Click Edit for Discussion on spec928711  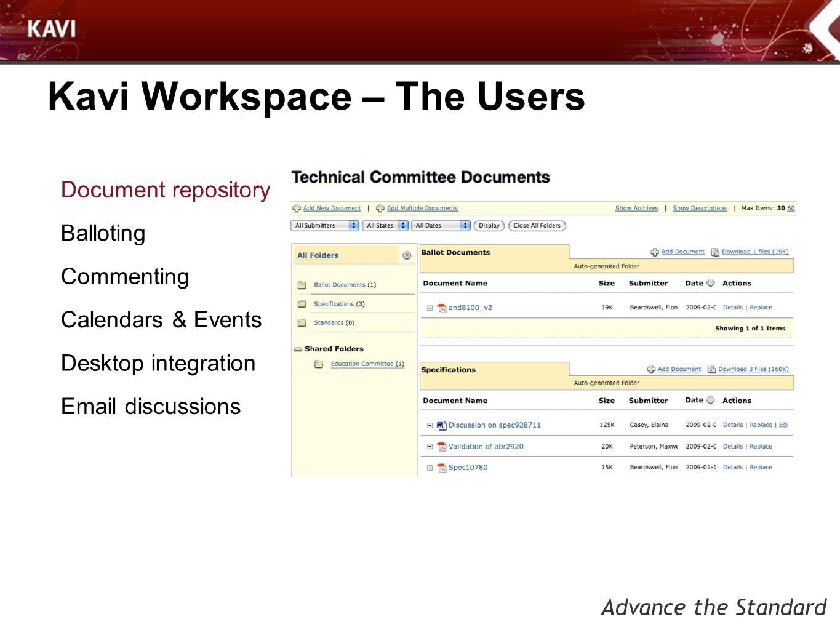(783, 425)
